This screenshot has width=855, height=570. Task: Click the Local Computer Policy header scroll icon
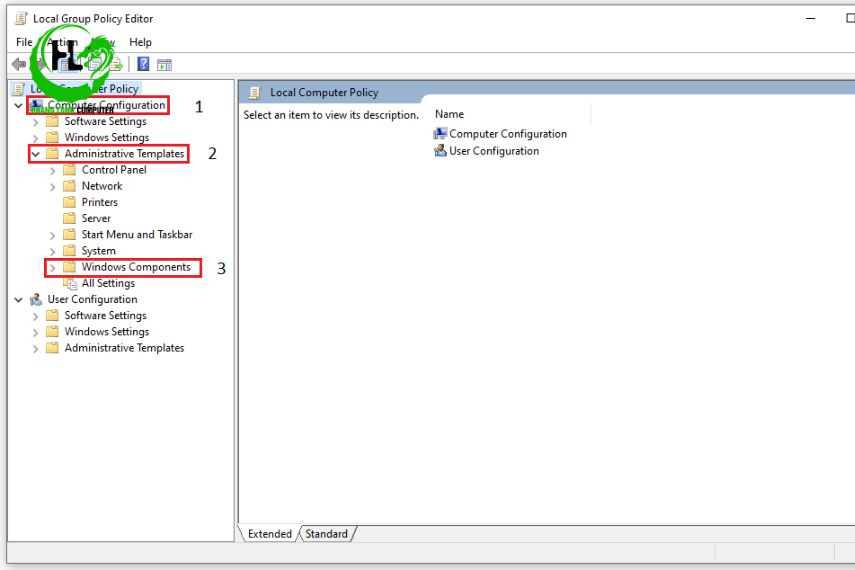[x=255, y=93]
